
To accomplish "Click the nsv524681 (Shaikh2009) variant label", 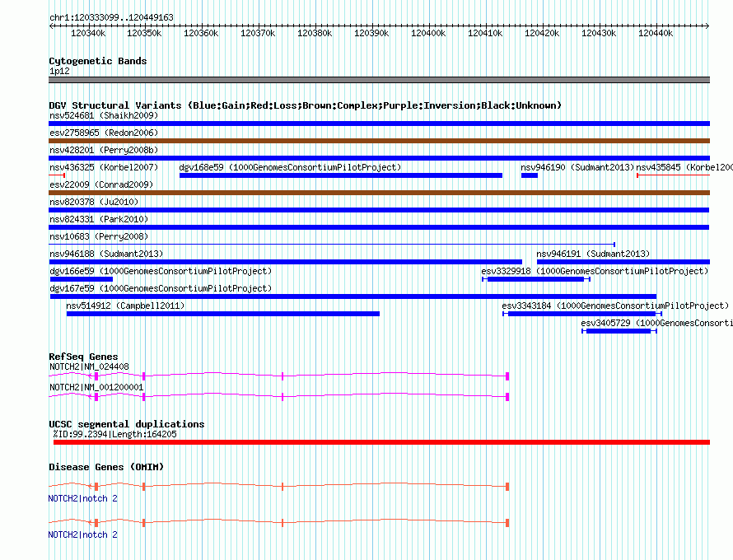I will click(104, 115).
